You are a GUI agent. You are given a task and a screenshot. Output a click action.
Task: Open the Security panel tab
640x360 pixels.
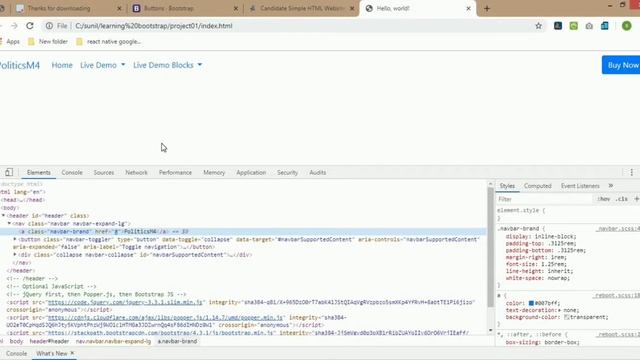click(x=287, y=172)
